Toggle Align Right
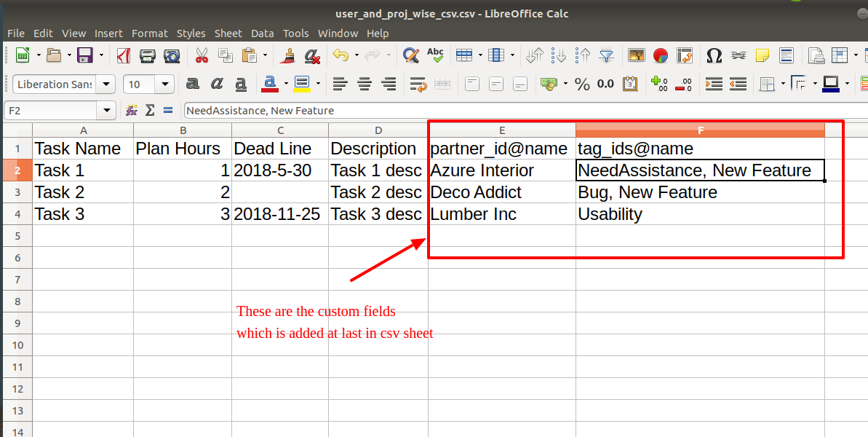Screen dimensions: 868x437 point(389,84)
